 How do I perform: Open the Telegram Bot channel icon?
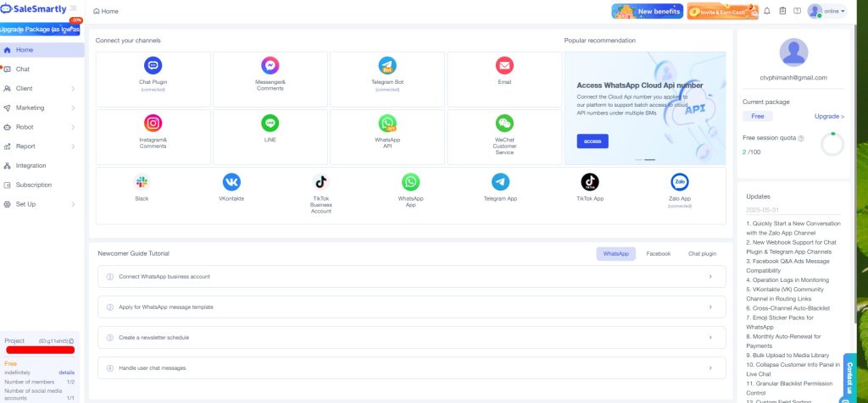point(387,66)
